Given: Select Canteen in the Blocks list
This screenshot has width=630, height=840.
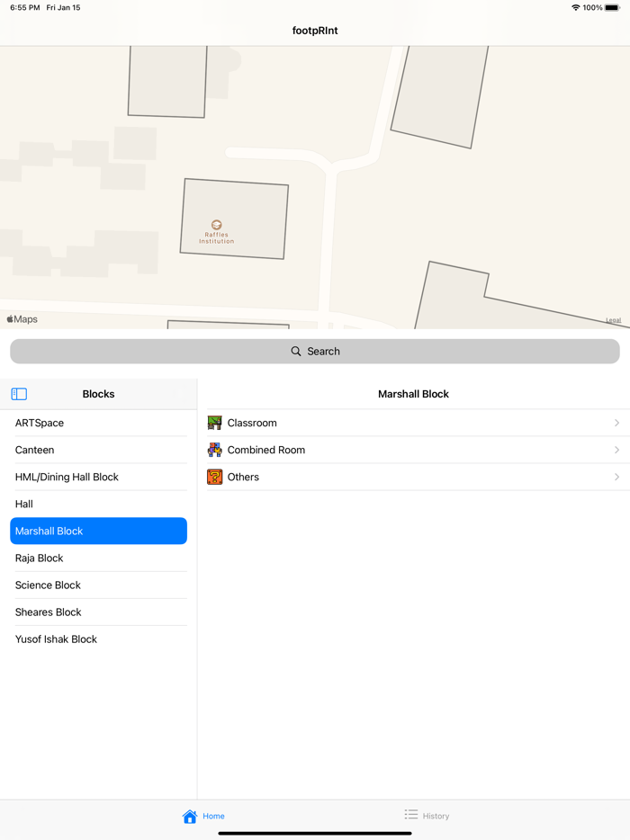Looking at the screenshot, I should [99, 450].
